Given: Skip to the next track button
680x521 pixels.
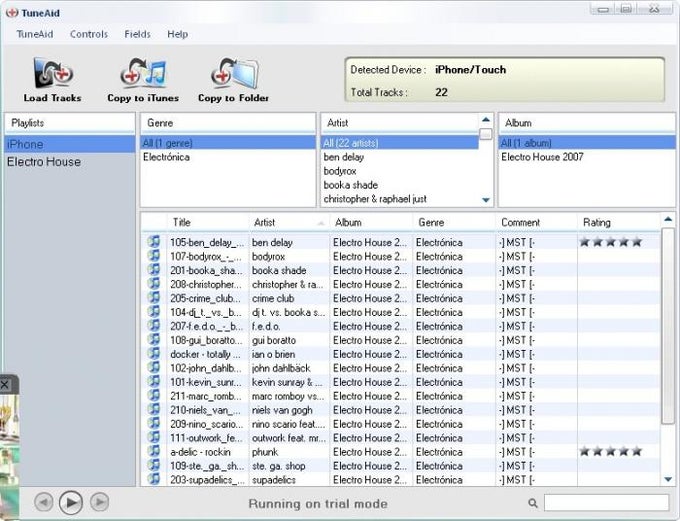Looking at the screenshot, I should point(99,502).
